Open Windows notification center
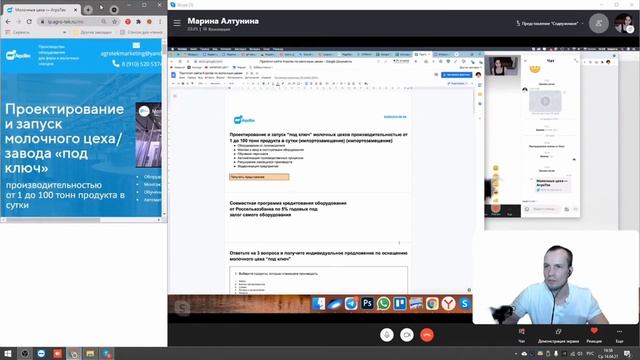The height and width of the screenshot is (360, 640). [627, 353]
